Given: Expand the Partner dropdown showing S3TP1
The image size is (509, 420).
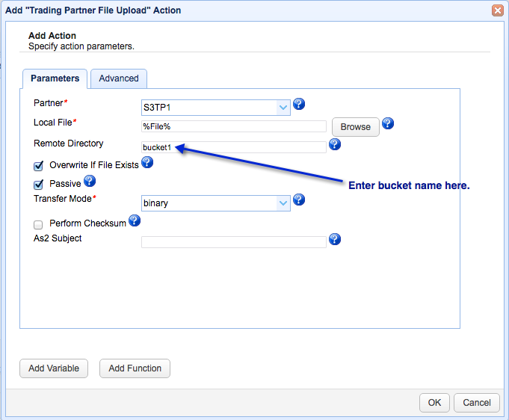Looking at the screenshot, I should [x=216, y=108].
